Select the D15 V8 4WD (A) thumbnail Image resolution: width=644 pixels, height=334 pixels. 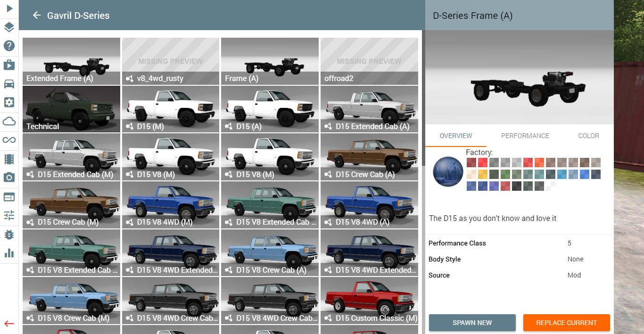click(369, 205)
